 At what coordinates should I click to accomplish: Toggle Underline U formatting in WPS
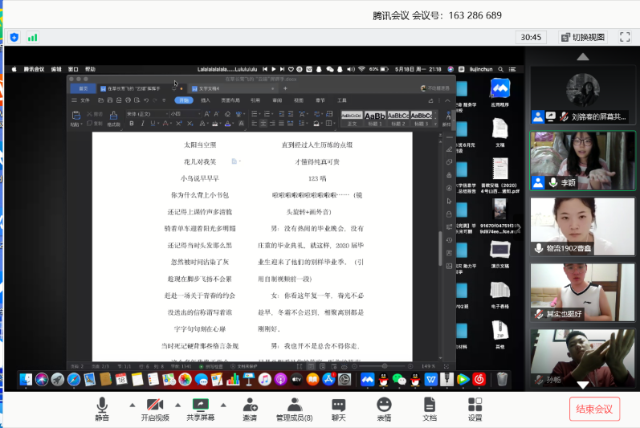tap(153, 123)
